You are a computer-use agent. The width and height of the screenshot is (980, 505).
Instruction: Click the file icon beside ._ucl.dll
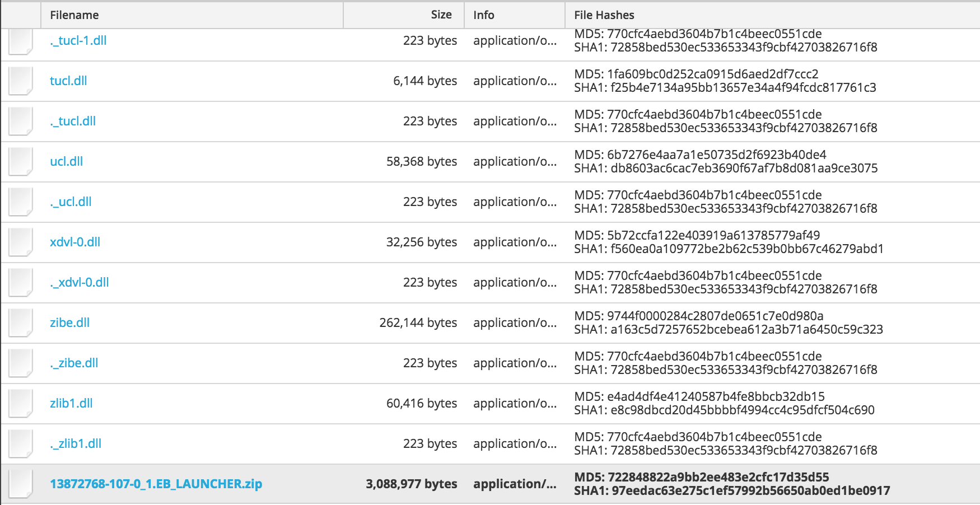(21, 202)
